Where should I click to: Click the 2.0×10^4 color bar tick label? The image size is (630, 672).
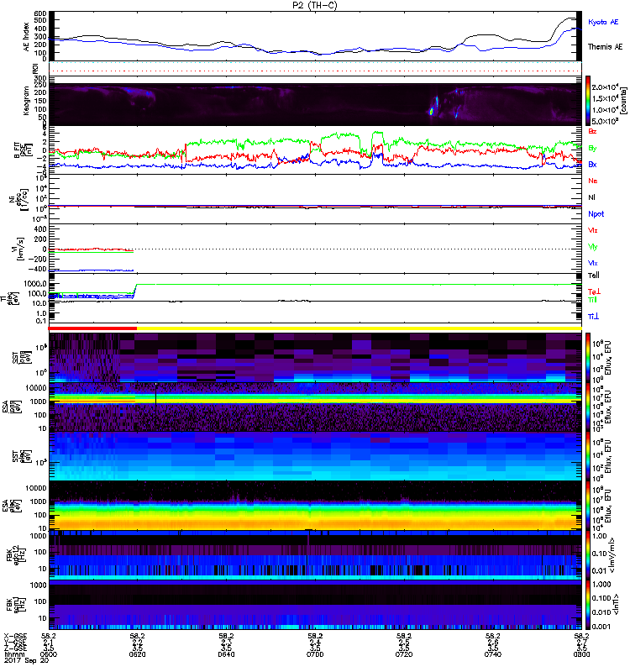click(x=604, y=87)
